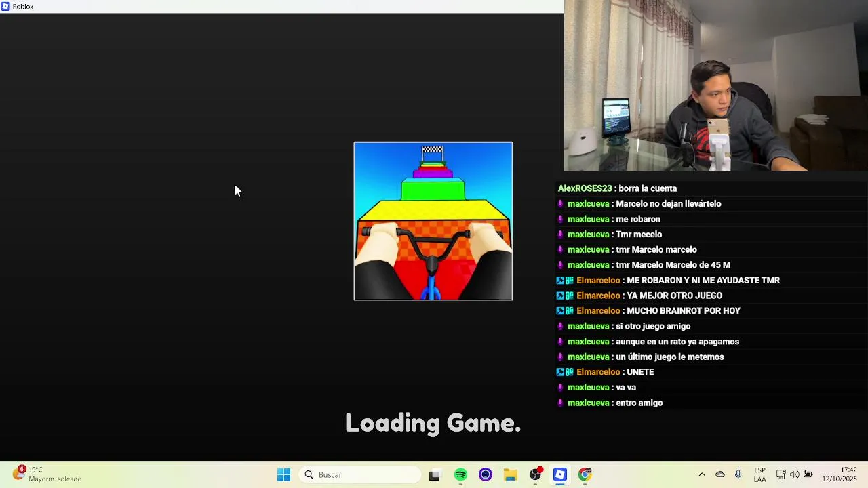Open the OneDrive cloud tray icon

(x=720, y=474)
